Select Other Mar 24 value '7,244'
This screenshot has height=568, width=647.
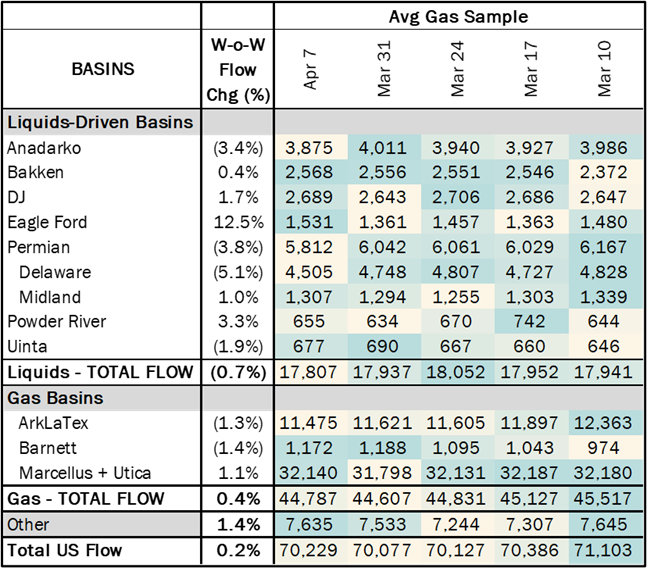[456, 525]
